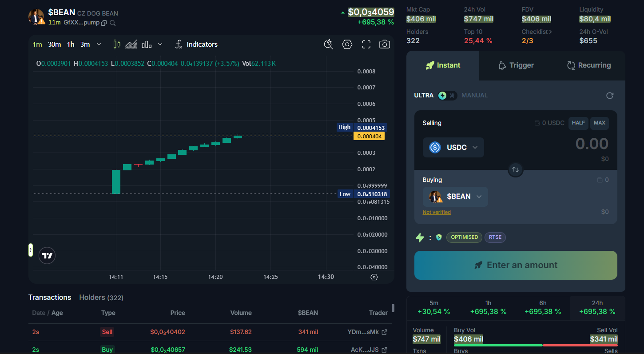Image resolution: width=644 pixels, height=354 pixels.
Task: Open chart settings hexagon icon
Action: [347, 44]
